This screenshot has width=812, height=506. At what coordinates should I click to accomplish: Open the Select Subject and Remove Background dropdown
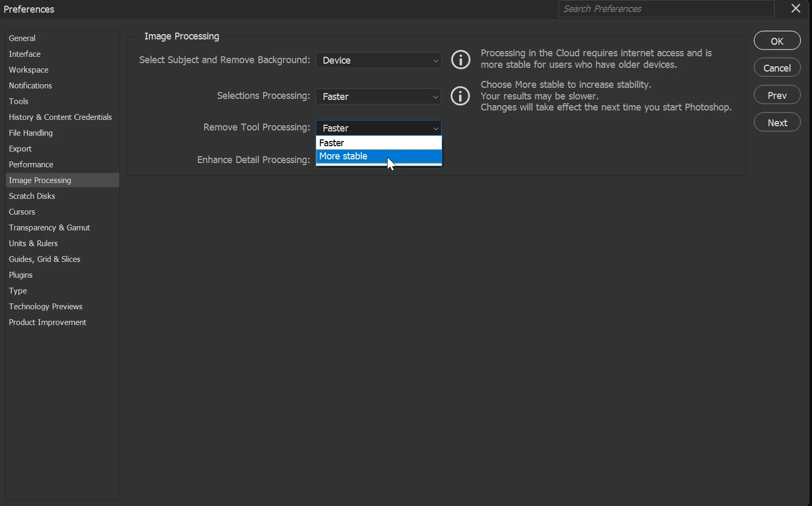pyautogui.click(x=379, y=60)
